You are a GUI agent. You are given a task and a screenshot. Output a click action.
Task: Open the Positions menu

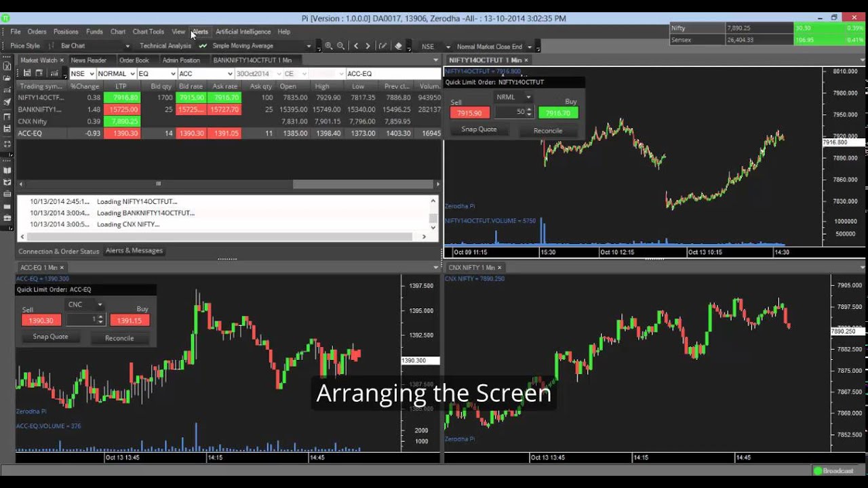[66, 32]
